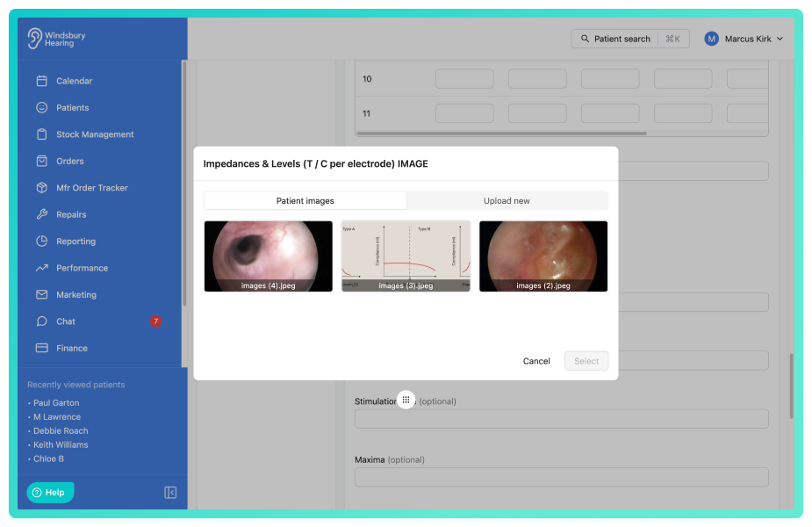
Task: Select the Stock Management clipboard icon
Action: coord(42,134)
